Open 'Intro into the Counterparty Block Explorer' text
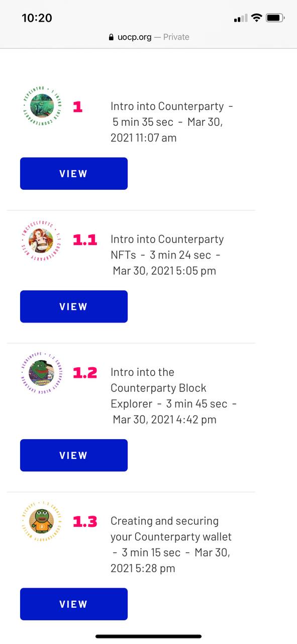Image resolution: width=297 pixels, height=644 pixels. (158, 387)
